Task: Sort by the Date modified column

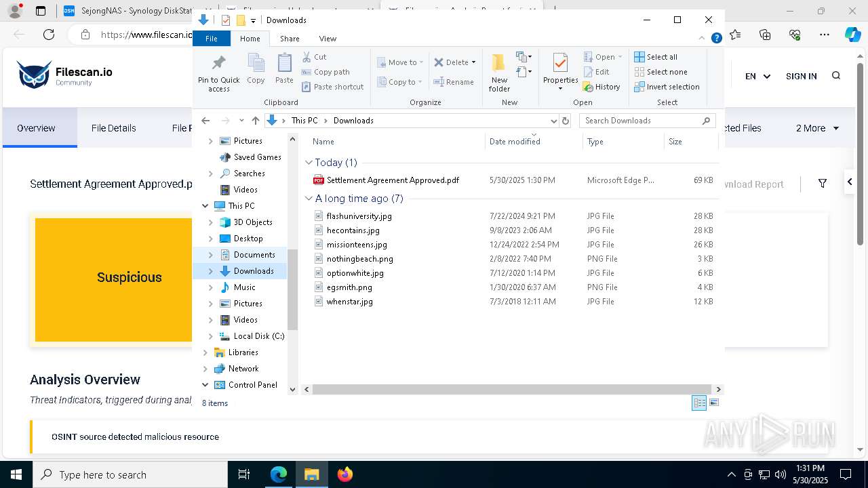Action: coord(515,142)
